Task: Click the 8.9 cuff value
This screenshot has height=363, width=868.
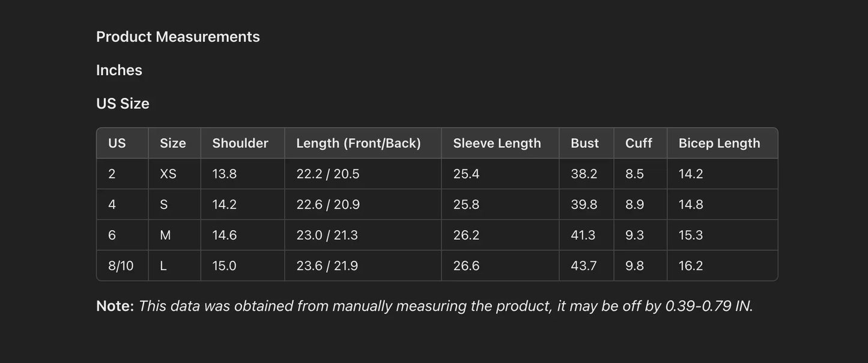Action: (x=634, y=204)
